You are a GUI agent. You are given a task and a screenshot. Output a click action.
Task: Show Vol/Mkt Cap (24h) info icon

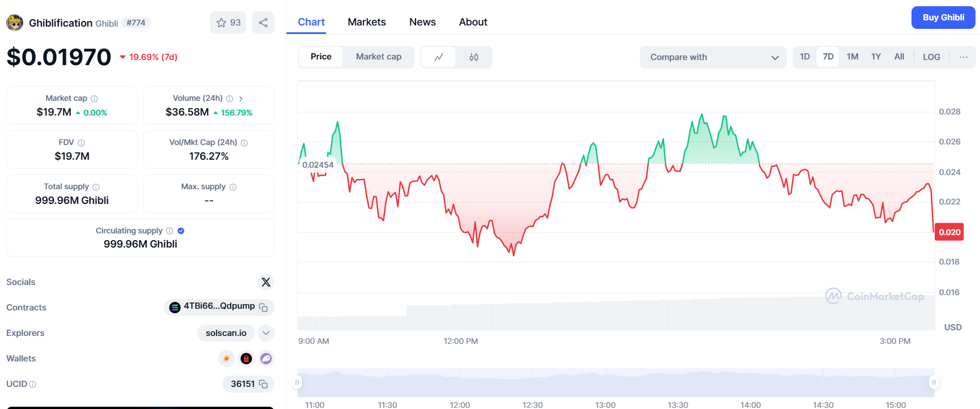[245, 143]
